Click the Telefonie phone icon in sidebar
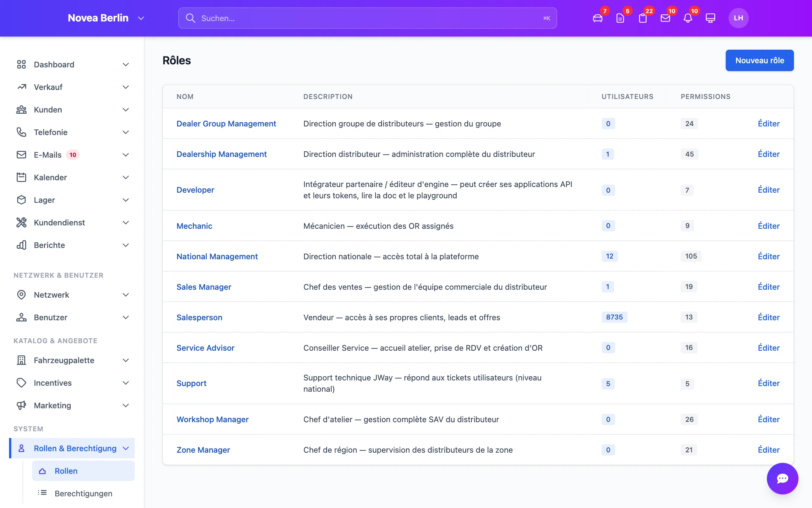 (x=21, y=132)
